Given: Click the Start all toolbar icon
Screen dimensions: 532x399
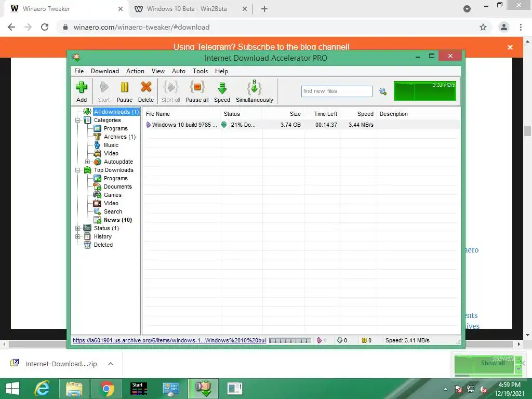Looking at the screenshot, I should (170, 91).
